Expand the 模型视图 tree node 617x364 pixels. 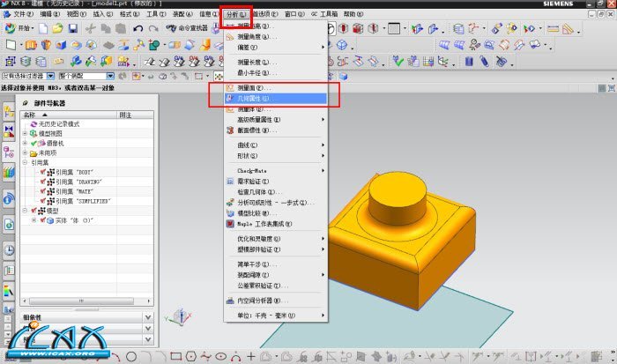(x=25, y=133)
